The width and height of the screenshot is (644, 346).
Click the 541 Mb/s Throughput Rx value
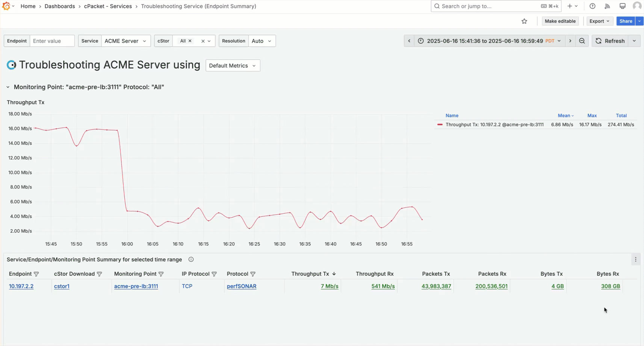point(383,286)
